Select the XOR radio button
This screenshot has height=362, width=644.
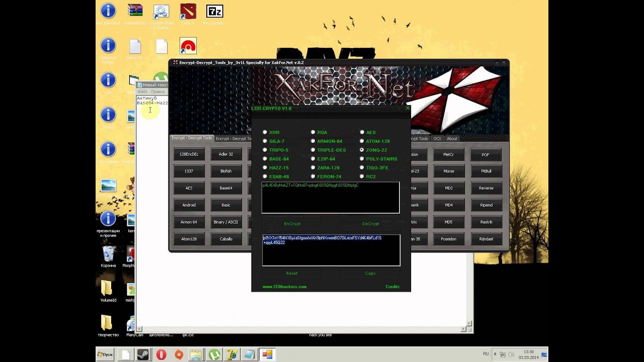tap(265, 132)
